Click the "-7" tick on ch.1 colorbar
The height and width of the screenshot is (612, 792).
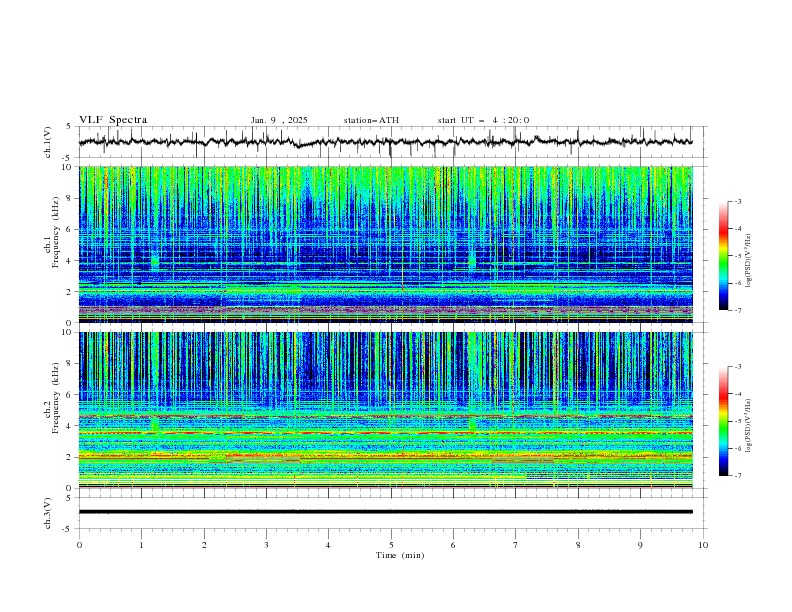(737, 311)
